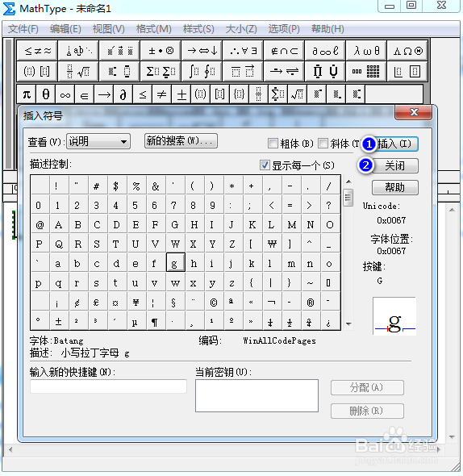Select the ® registered symbol cell
Screen dimensions: 463x476
click(311, 302)
